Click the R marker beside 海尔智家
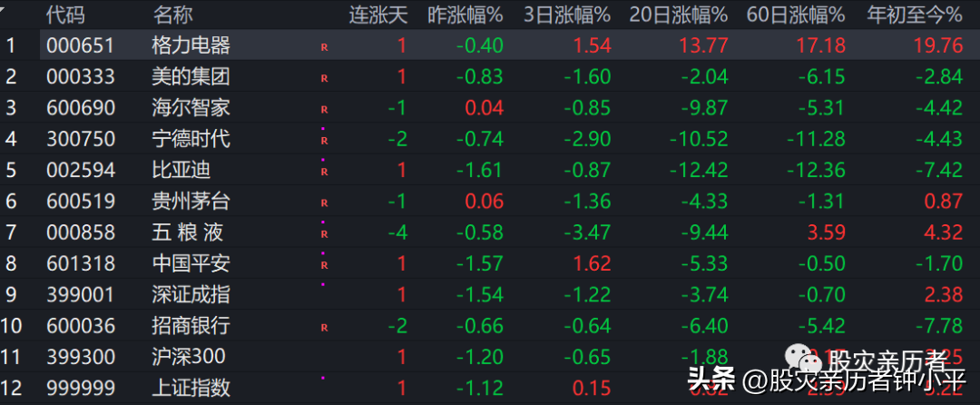Image resolution: width=980 pixels, height=405 pixels. click(324, 109)
